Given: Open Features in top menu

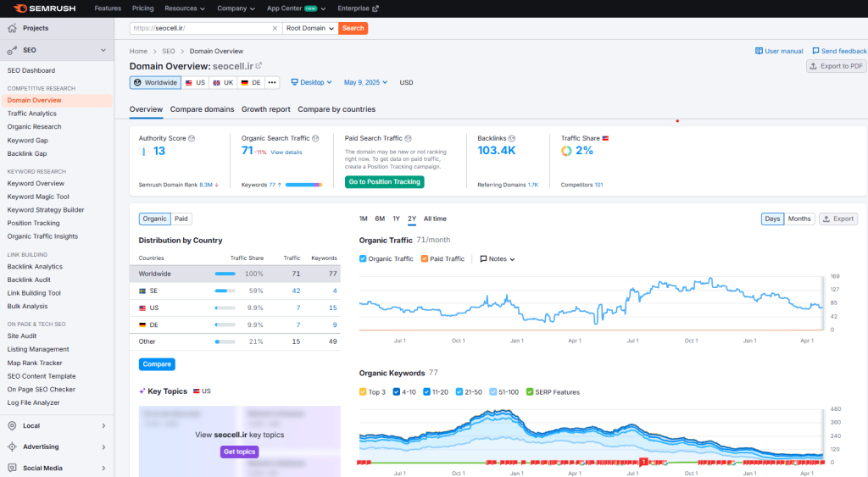Looking at the screenshot, I should coord(108,8).
